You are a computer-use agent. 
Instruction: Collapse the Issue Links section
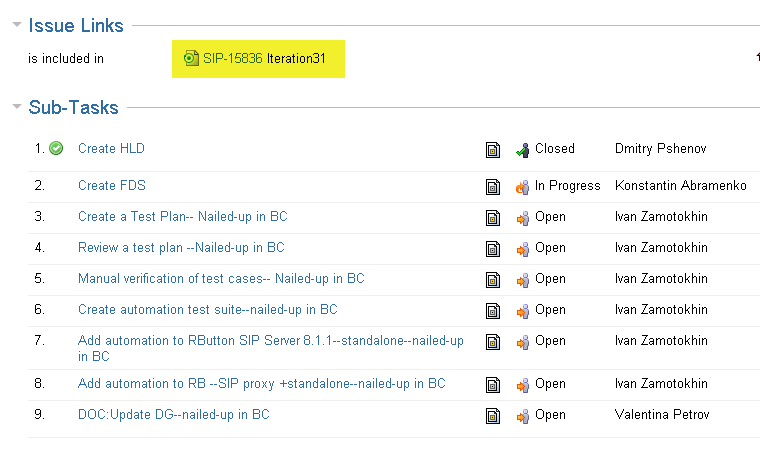click(x=17, y=25)
